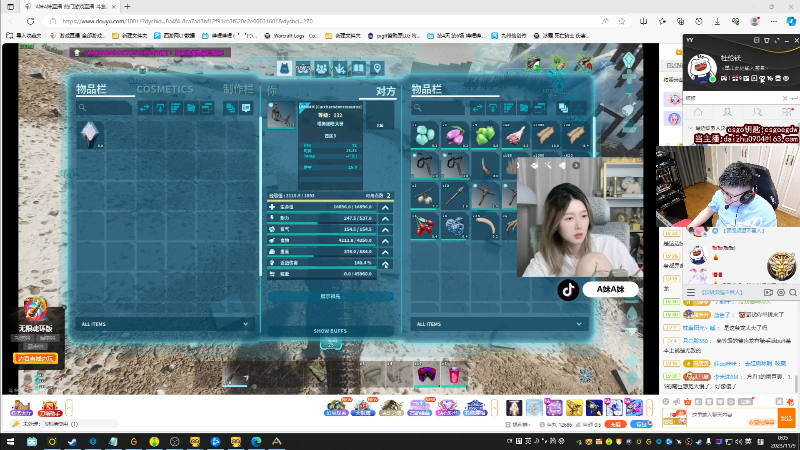This screenshot has height=450, width=800.
Task: Focus the left inventory search field
Action: pyautogui.click(x=104, y=108)
